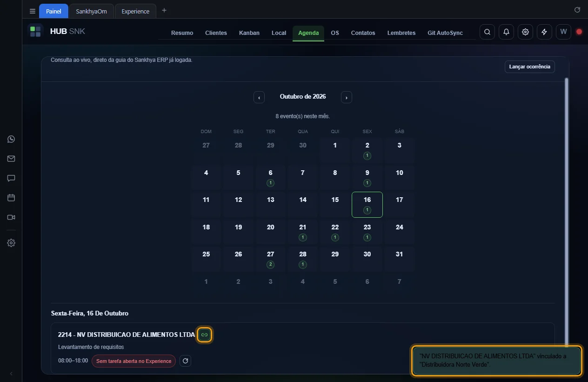Image resolution: width=588 pixels, height=382 pixels.
Task: Click the red status dot in the header
Action: (x=579, y=32)
